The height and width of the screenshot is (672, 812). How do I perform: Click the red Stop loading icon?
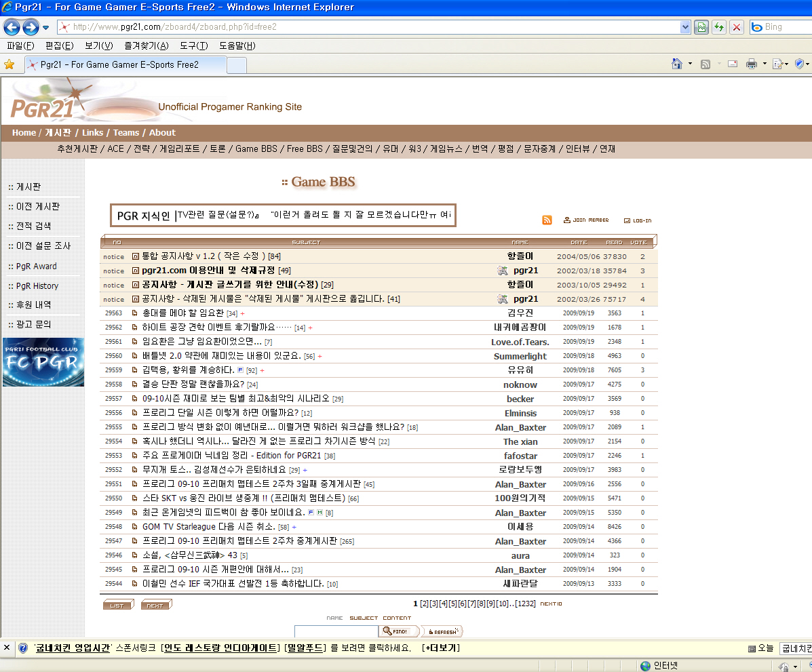click(x=737, y=27)
